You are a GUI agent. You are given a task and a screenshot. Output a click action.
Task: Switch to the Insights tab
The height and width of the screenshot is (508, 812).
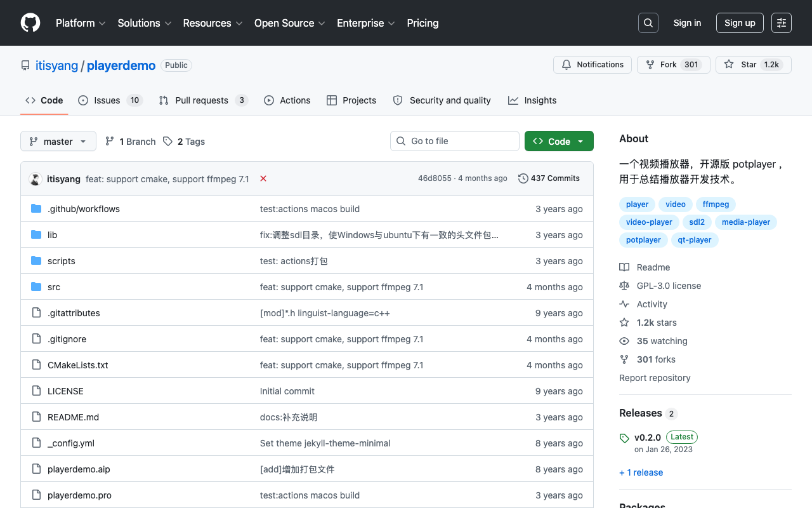(532, 100)
